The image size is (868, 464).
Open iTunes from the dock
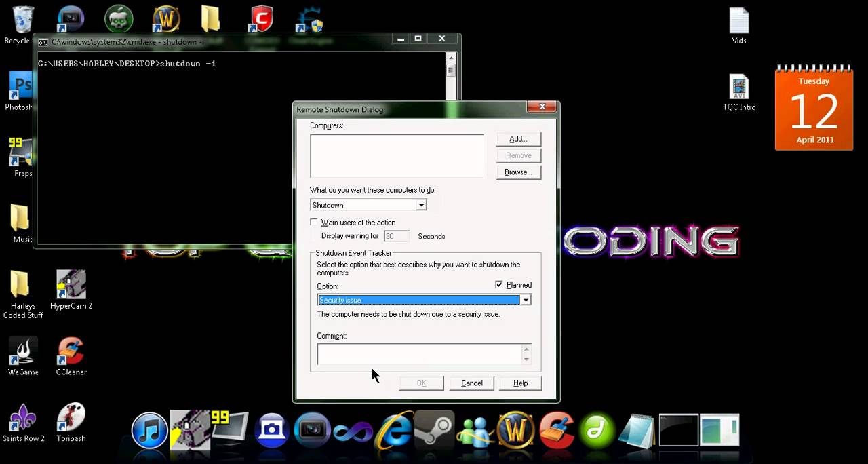tap(149, 431)
